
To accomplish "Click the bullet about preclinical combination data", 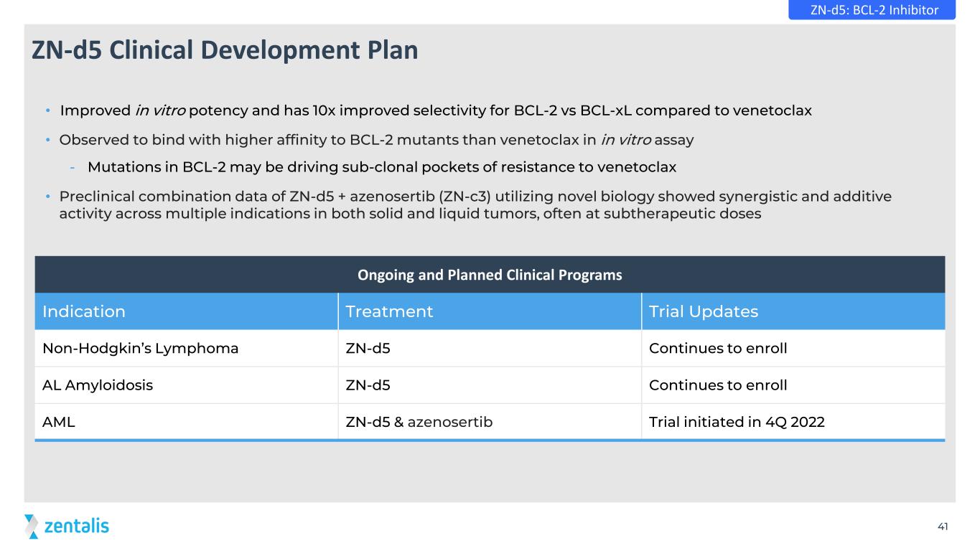I will coord(475,204).
